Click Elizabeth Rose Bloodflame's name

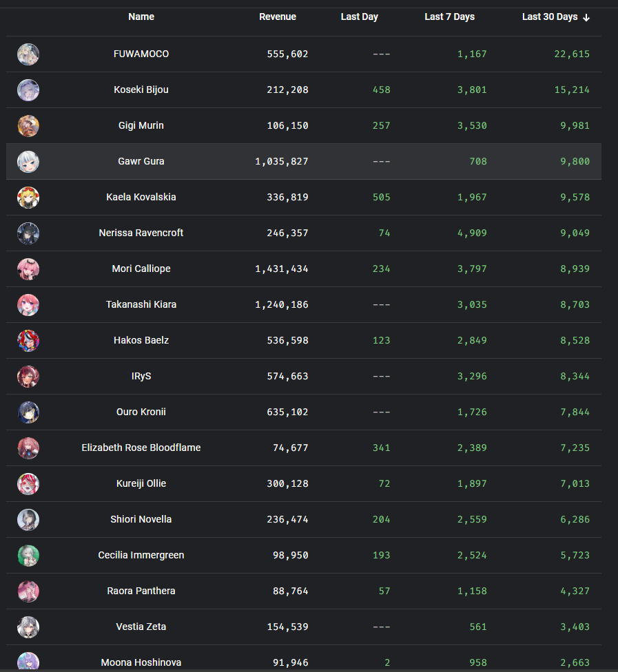(141, 448)
